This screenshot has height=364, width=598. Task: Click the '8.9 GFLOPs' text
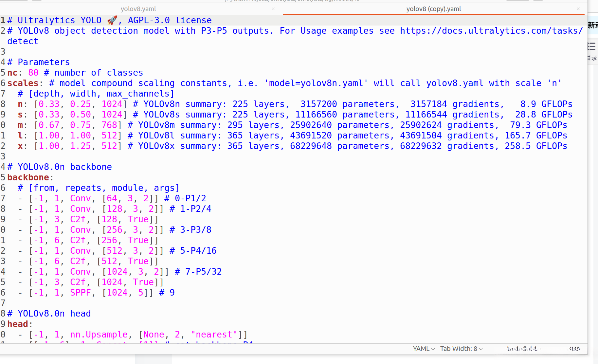547,104
